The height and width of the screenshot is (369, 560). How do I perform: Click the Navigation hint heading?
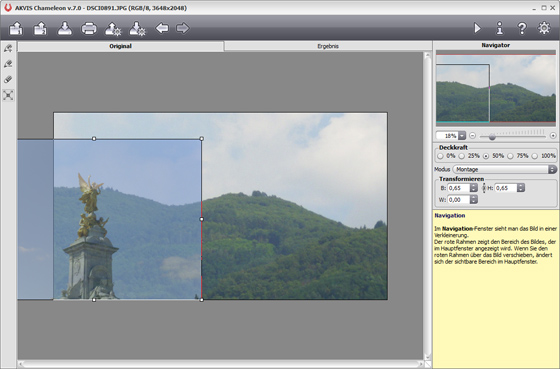[x=450, y=215]
